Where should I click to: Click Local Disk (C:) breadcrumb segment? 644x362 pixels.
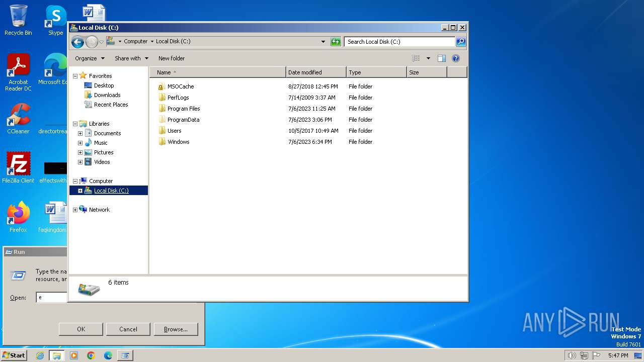click(173, 42)
